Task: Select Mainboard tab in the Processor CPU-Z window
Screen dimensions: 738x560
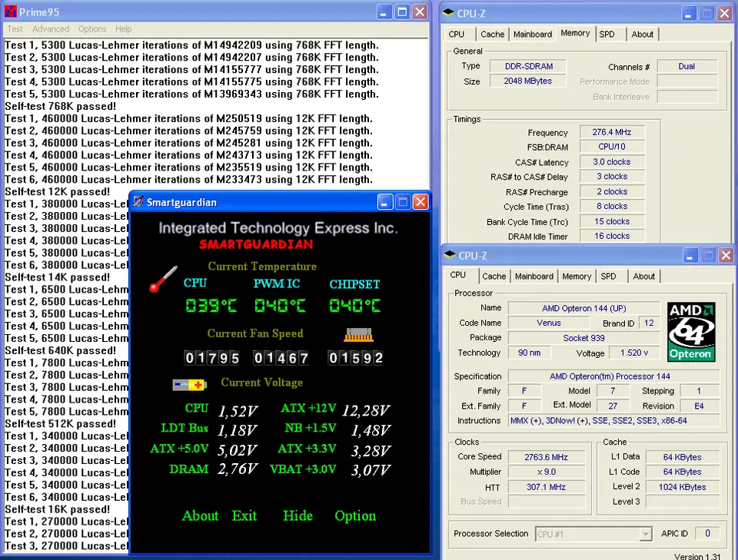Action: [534, 277]
